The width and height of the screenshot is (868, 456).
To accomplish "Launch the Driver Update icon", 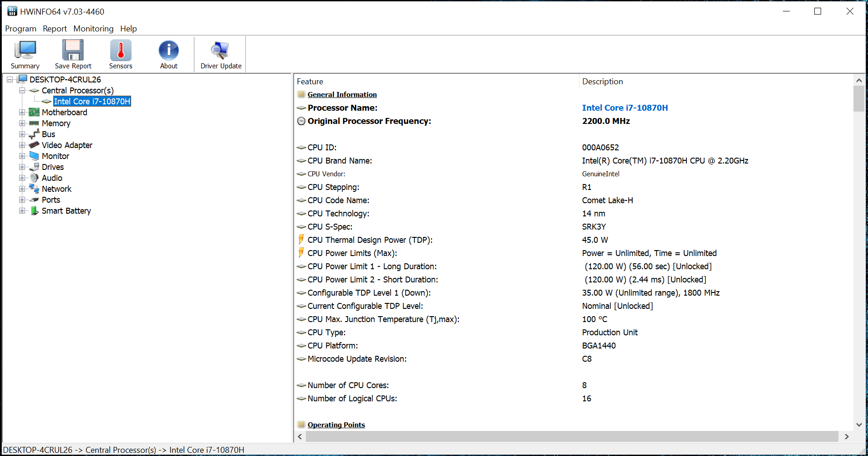I will tap(220, 50).
